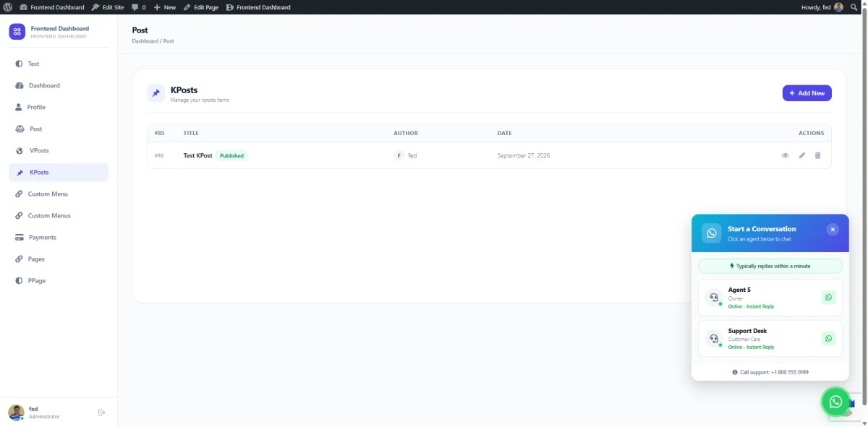Open Custom Menu in the sidebar
This screenshot has width=868, height=427.
click(x=59, y=194)
